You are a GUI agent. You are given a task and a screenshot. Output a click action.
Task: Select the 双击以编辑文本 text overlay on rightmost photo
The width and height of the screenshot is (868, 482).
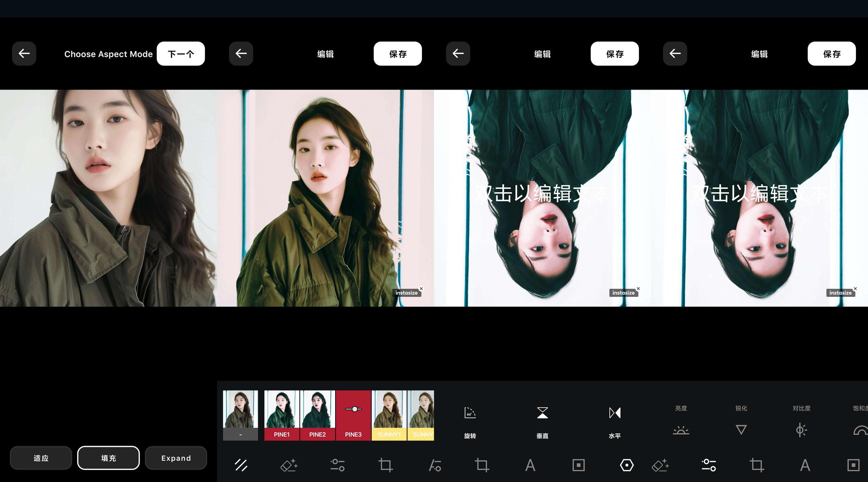pos(759,194)
